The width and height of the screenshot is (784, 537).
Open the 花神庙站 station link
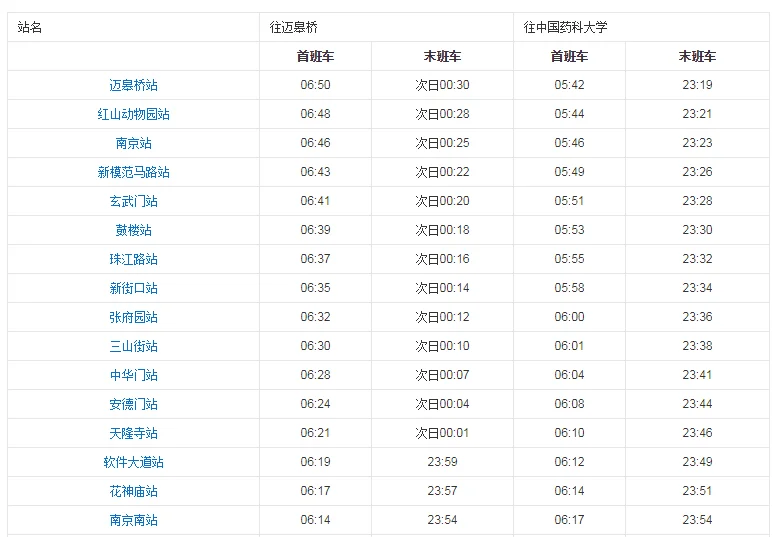click(134, 491)
